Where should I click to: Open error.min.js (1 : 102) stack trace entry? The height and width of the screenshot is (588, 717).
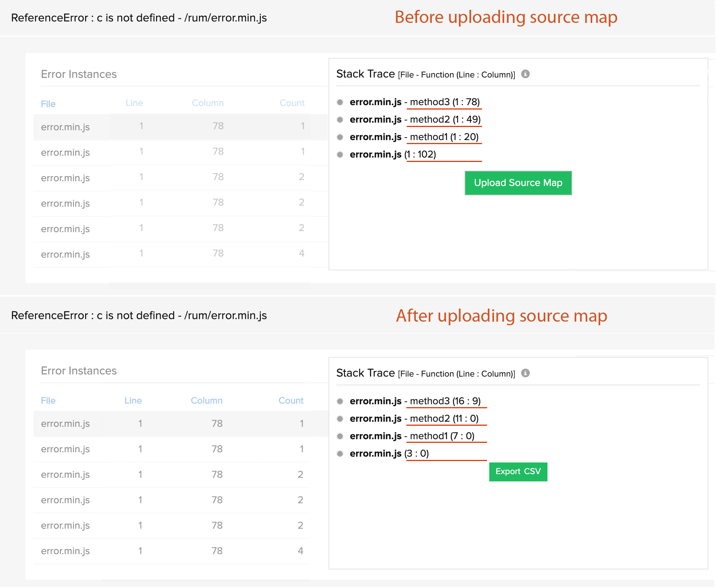(x=393, y=155)
